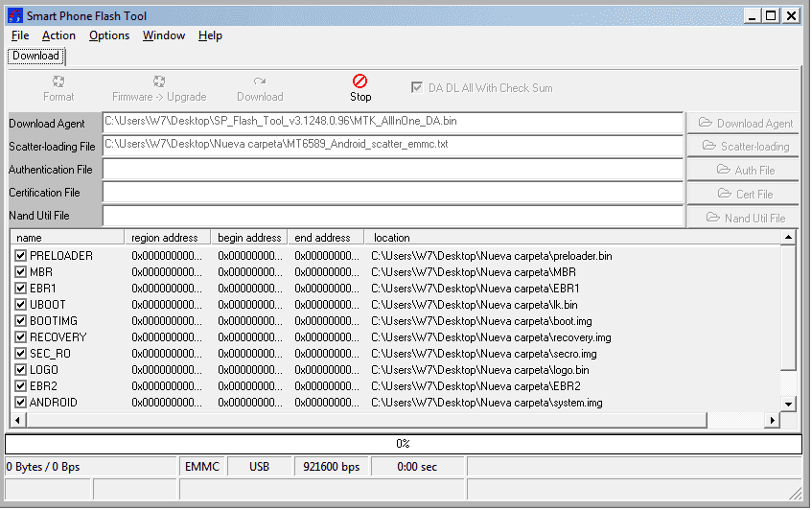Minimize the Smart Phone Flash Tool window

752,16
